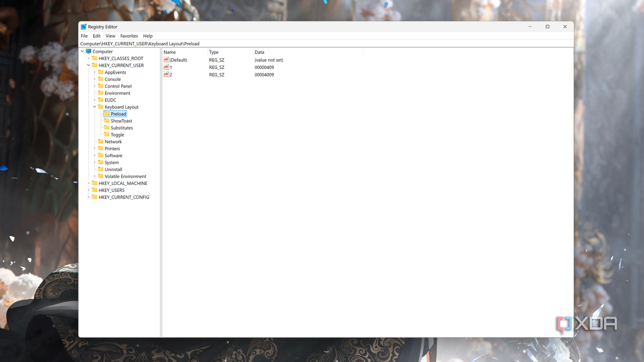Click the HKEY_LOCAL_MACHINE folder icon

(x=94, y=183)
